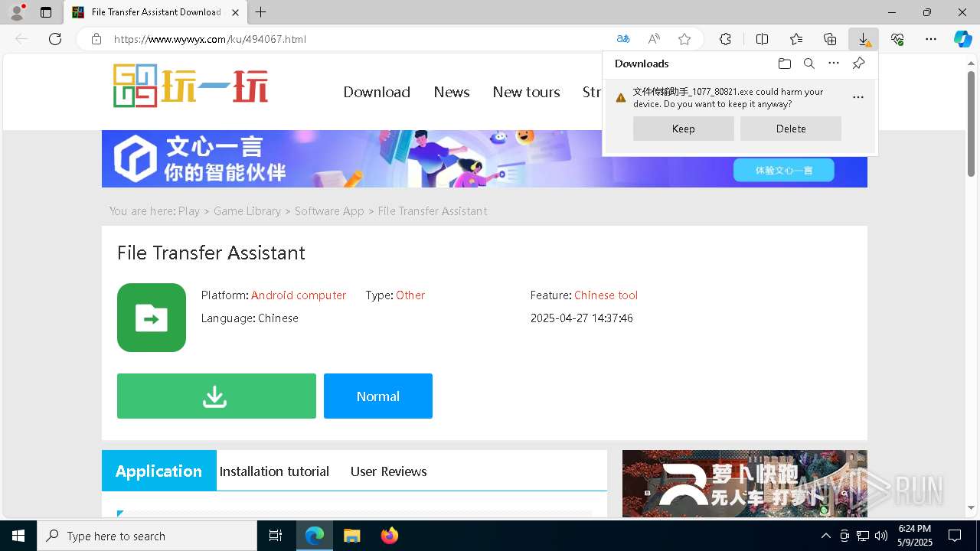Open more options in Downloads panel header

834,64
